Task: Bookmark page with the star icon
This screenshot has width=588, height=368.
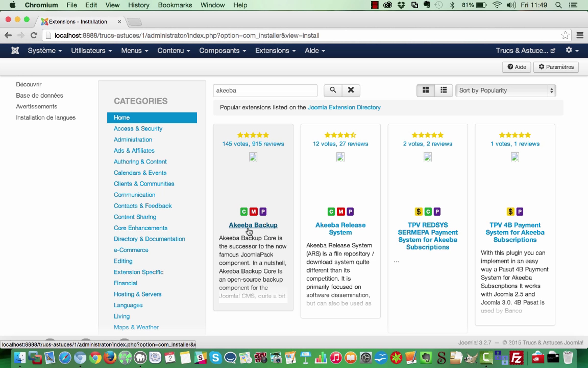Action: pos(565,35)
